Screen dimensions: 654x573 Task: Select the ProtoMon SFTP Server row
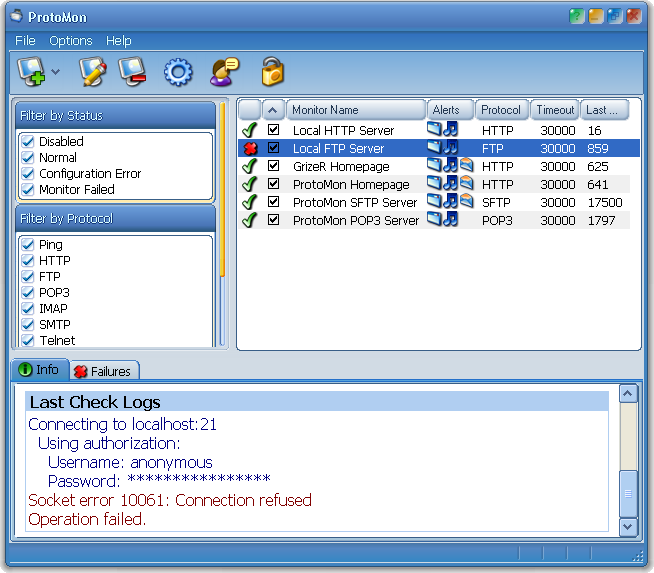click(x=434, y=202)
